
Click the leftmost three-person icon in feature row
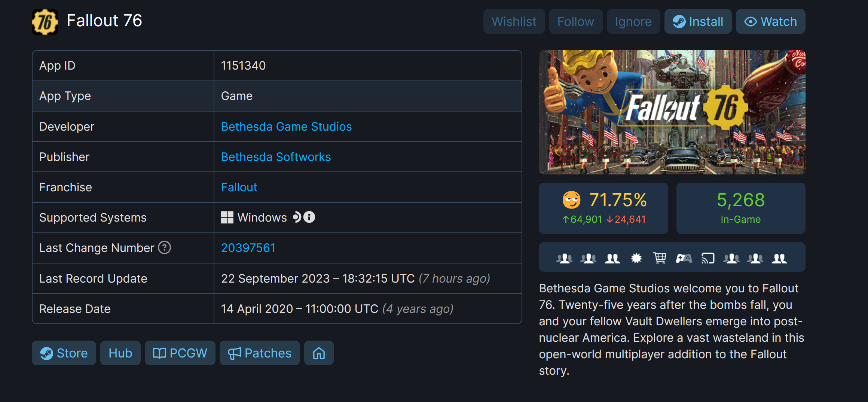[564, 258]
